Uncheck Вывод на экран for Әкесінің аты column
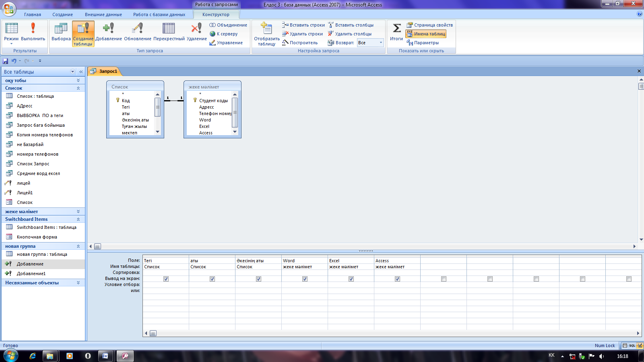 coord(258,279)
